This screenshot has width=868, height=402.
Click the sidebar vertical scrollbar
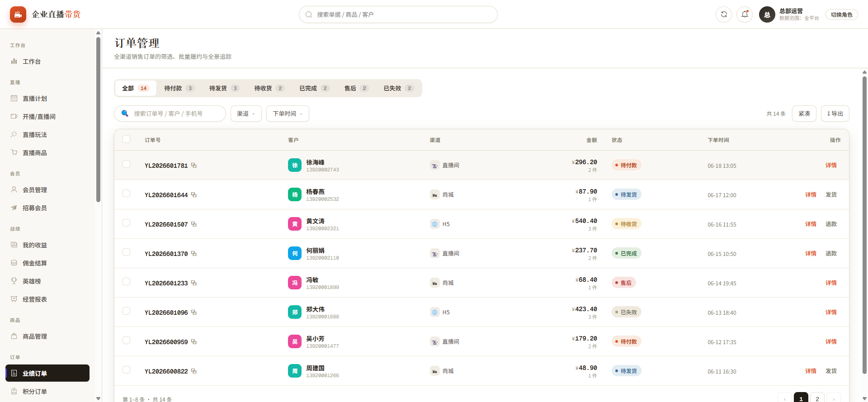pyautogui.click(x=98, y=120)
